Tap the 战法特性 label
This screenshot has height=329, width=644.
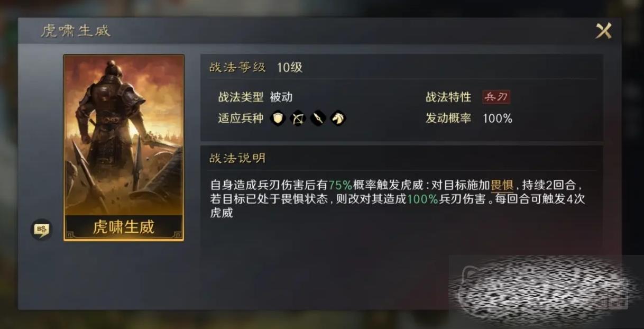point(448,97)
